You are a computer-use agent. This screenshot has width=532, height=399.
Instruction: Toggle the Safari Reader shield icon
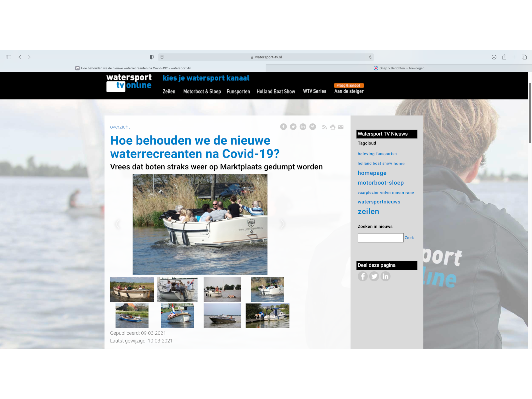[x=151, y=57]
